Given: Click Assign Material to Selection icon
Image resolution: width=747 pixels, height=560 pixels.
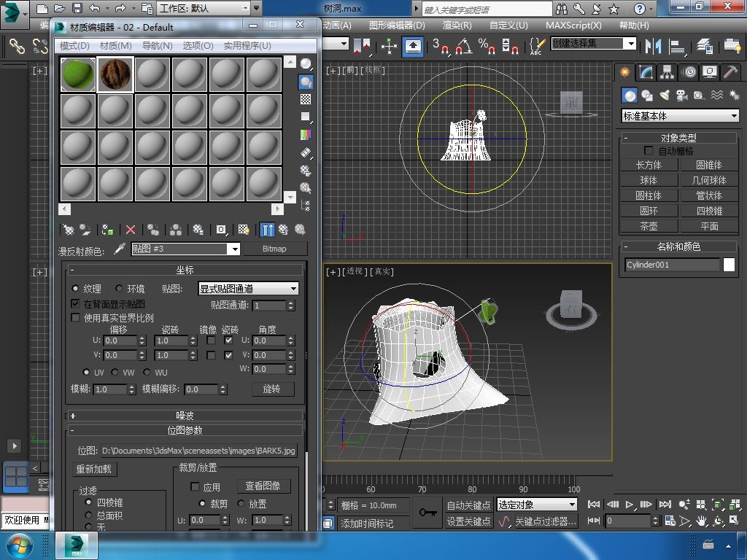Looking at the screenshot, I should point(107,230).
